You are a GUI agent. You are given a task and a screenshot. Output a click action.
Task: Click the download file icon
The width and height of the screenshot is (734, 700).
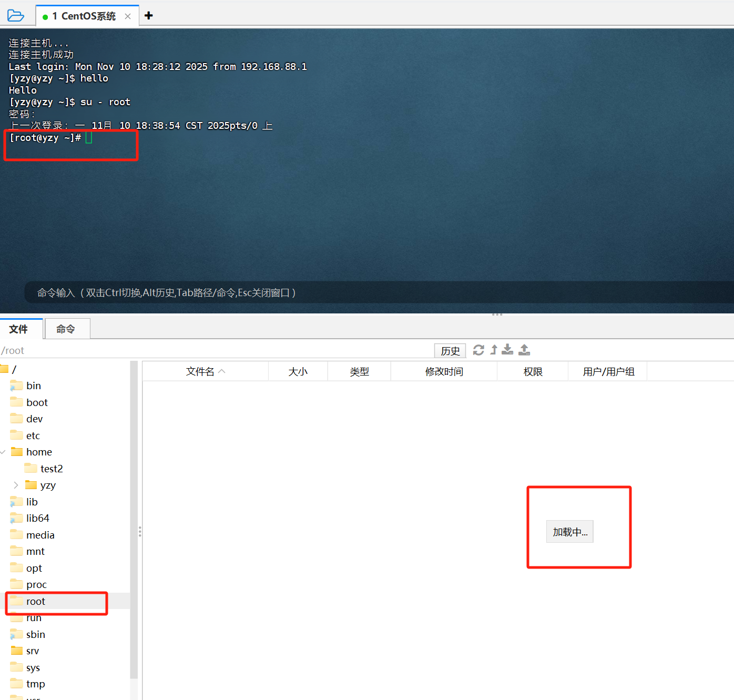point(507,350)
